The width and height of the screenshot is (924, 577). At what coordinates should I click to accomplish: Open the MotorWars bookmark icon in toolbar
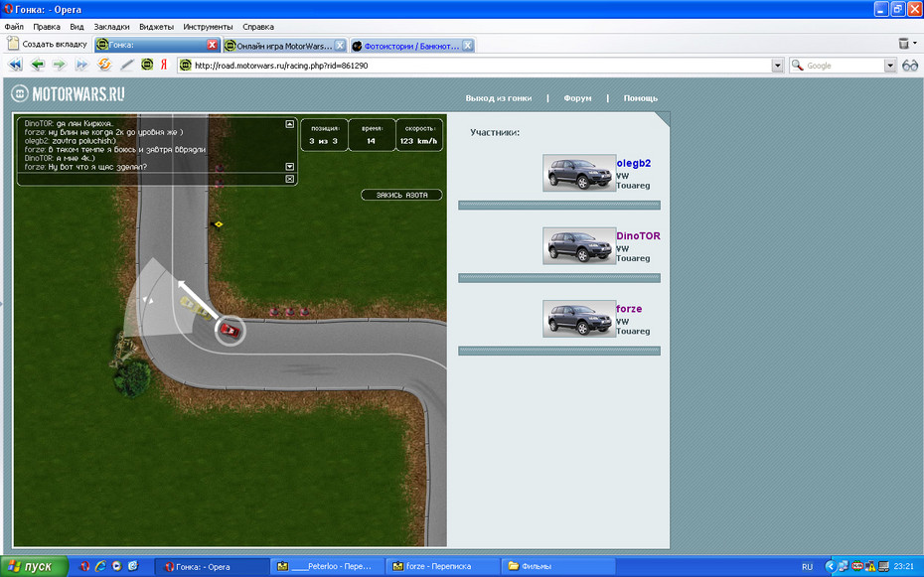[x=147, y=65]
